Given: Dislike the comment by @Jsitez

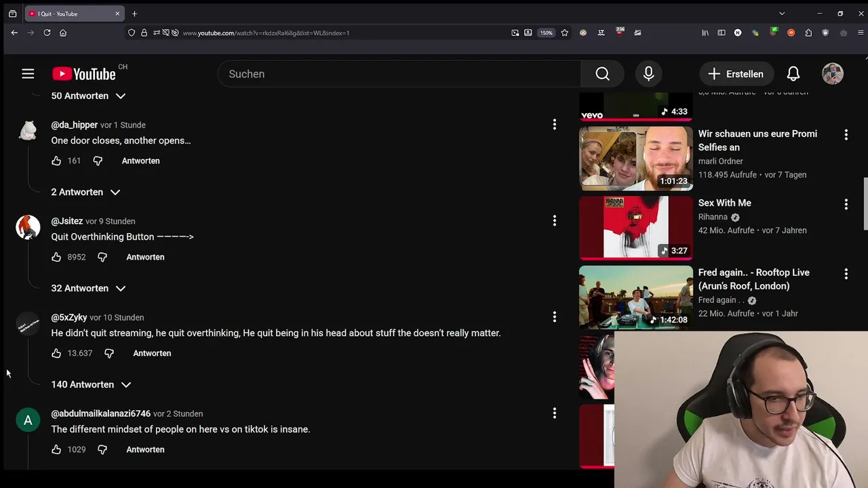Looking at the screenshot, I should click(x=102, y=257).
